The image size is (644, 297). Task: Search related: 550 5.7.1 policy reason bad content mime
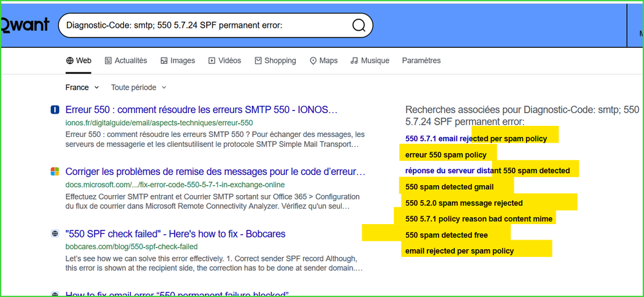pos(479,219)
